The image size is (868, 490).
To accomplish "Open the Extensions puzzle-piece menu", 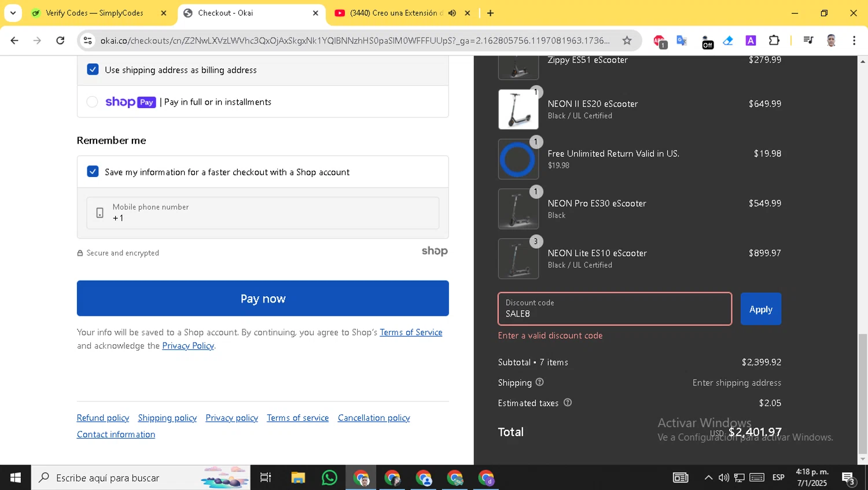I will [774, 40].
